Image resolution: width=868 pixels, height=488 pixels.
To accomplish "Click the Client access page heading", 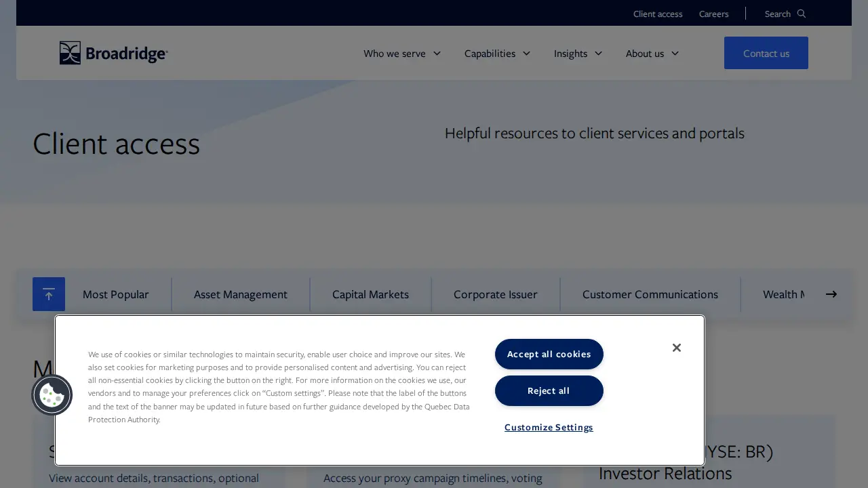I will (x=117, y=144).
